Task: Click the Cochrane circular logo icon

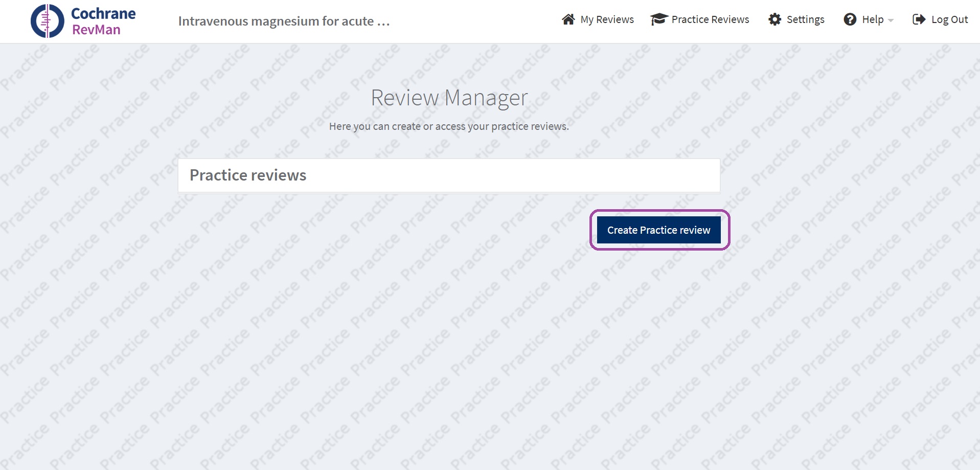Action: (47, 21)
